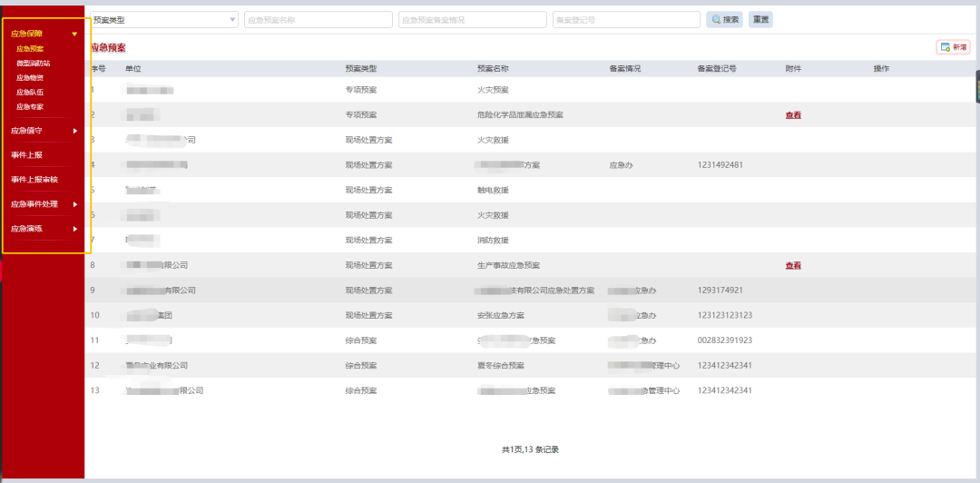The image size is (980, 483).
Task: Click the 应急预案备案情况 input field
Action: click(x=472, y=19)
